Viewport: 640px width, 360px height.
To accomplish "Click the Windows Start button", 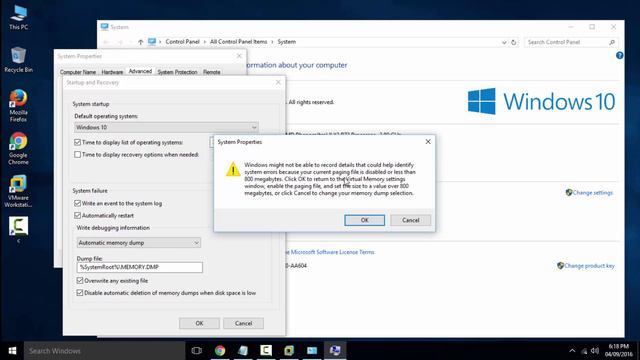I will point(12,351).
